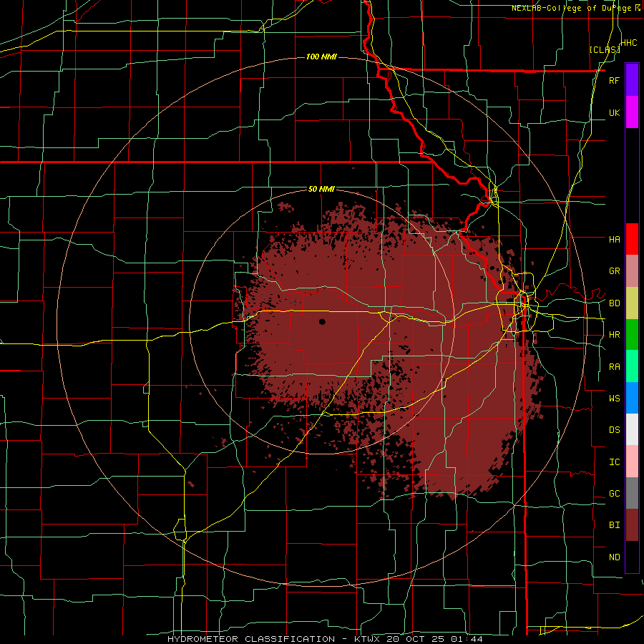The width and height of the screenshot is (644, 644).
Task: Click the BI dark red legend swatch
Action: [x=632, y=525]
